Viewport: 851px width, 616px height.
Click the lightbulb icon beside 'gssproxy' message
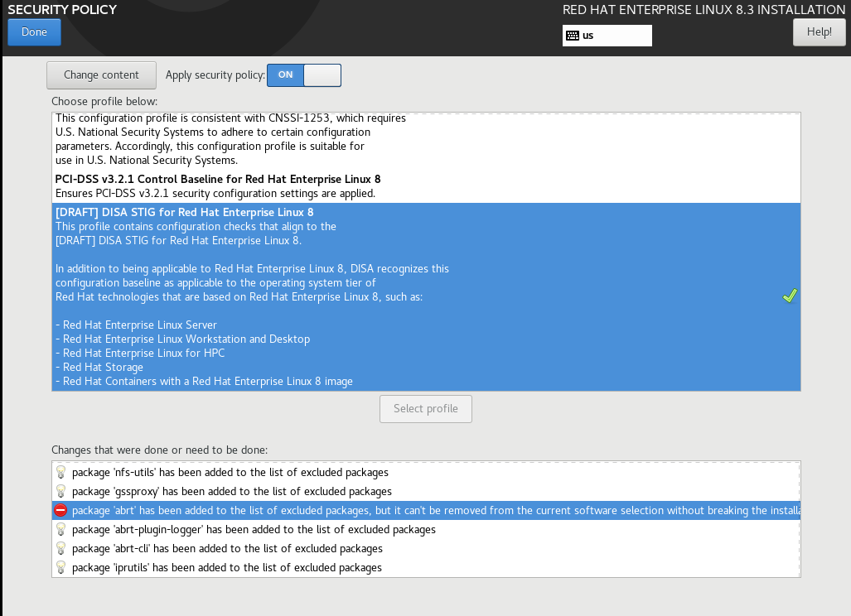pos(60,491)
